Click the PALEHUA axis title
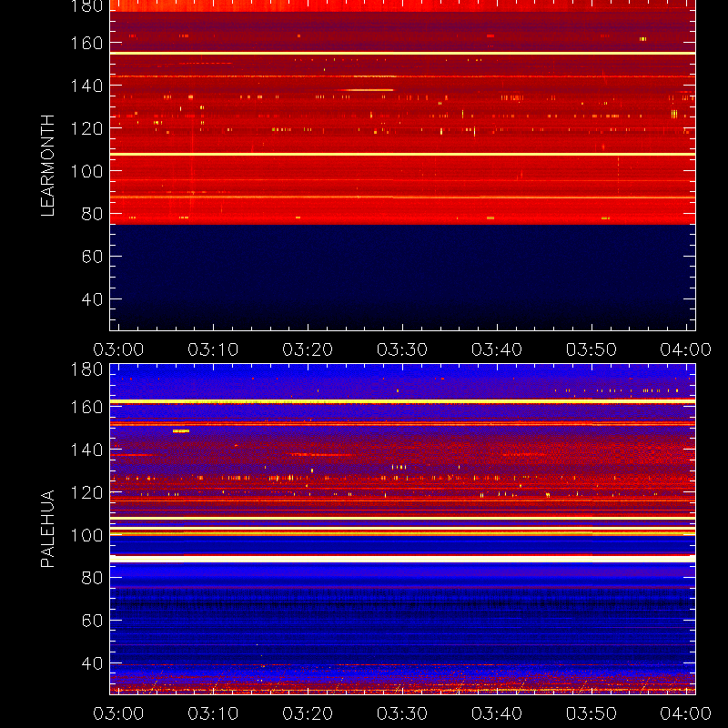Screen dimensions: 728x728 click(x=47, y=529)
